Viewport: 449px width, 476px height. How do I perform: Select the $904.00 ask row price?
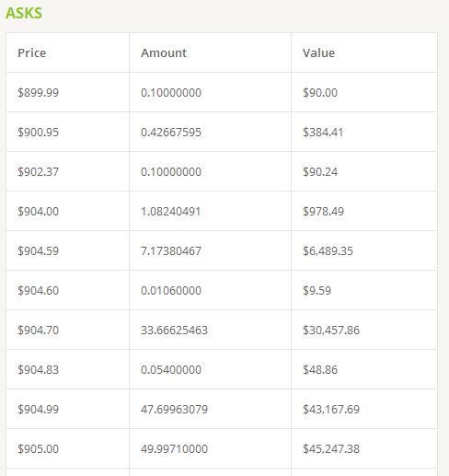(x=38, y=211)
